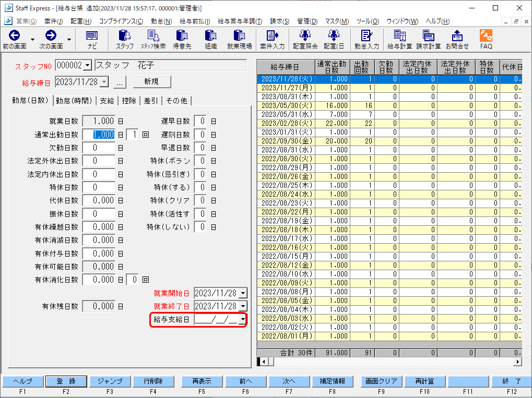This screenshot has width=532, height=398.
Task: Click the document icon beside the 営業 menu
Action: point(8,21)
